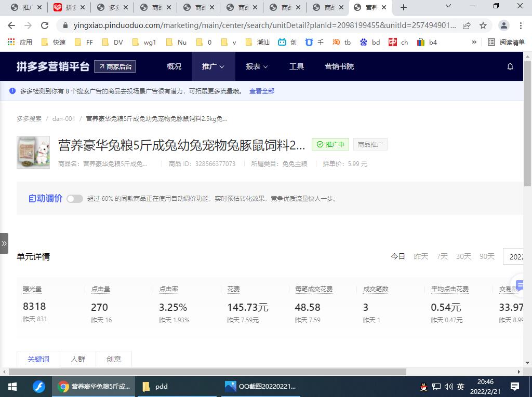The image size is (532, 397).
Task: Open the floating customer chat icon
Action: (x=520, y=285)
